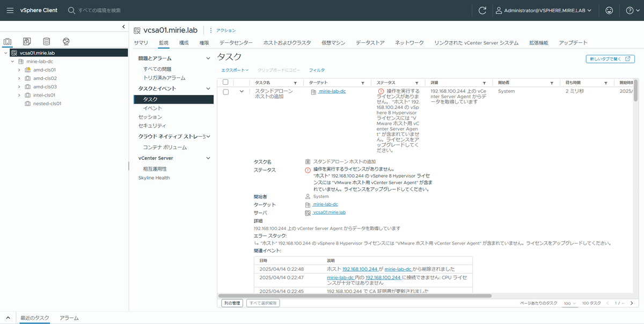Filter the ステータス column
Screen dimensions: 644x324
417,83
